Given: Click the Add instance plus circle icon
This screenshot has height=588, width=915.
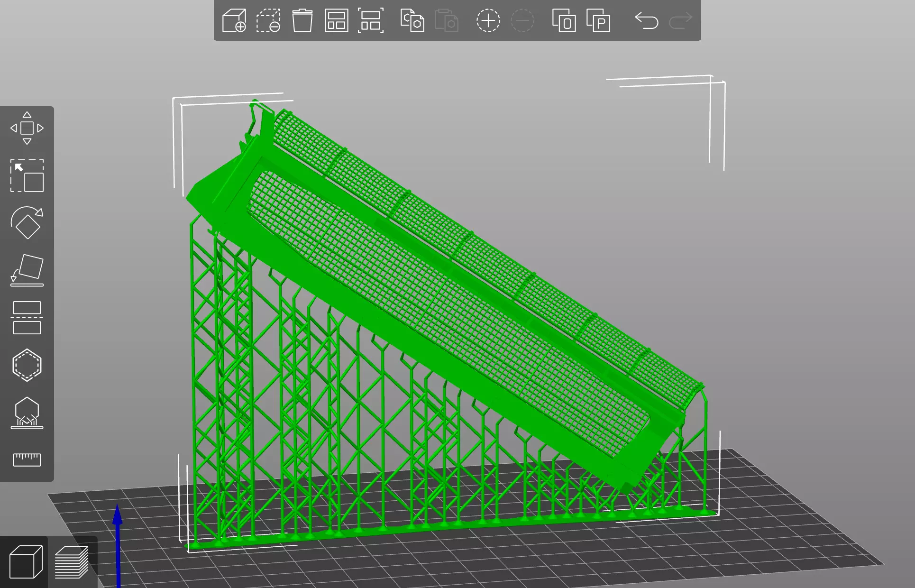Looking at the screenshot, I should click(488, 21).
